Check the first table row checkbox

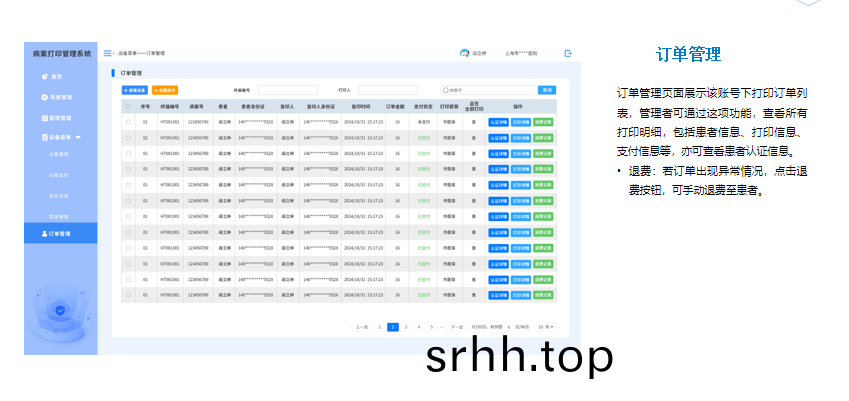128,122
